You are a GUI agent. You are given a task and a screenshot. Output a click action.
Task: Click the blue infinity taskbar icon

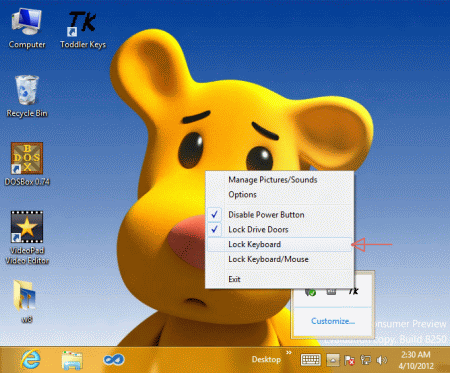(114, 360)
